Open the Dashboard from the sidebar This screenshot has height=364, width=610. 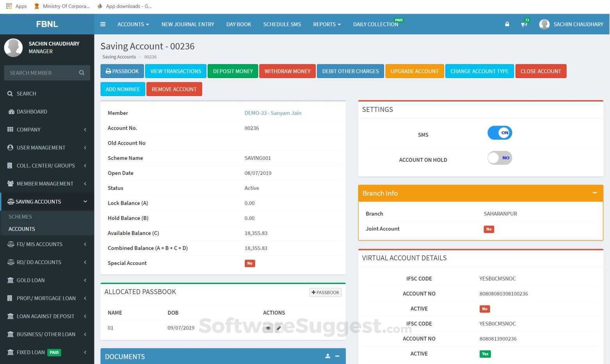point(32,112)
